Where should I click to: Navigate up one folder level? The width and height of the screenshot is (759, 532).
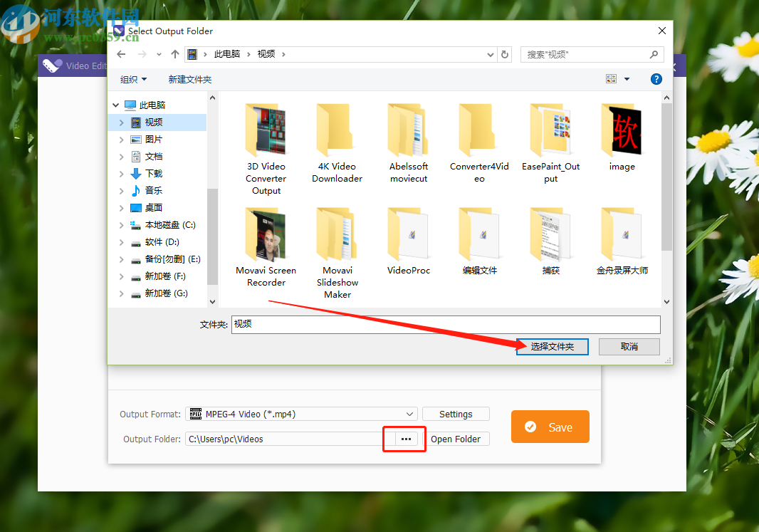174,54
